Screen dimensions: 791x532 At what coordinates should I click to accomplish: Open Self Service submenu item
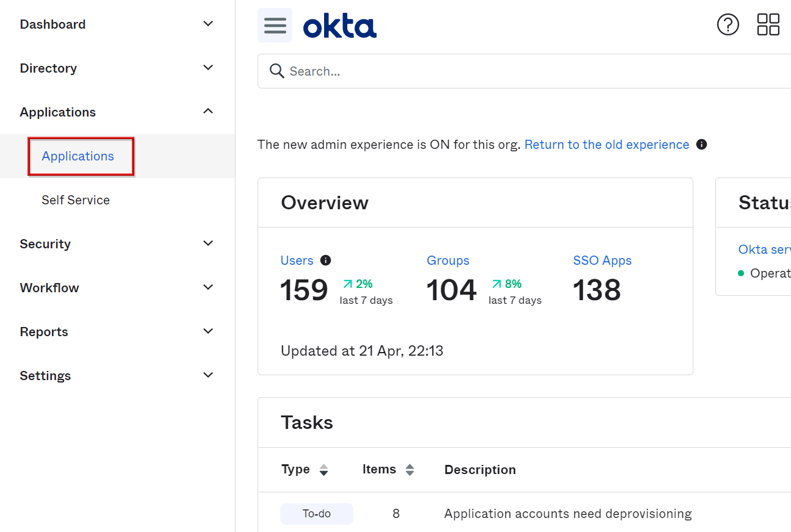point(76,200)
